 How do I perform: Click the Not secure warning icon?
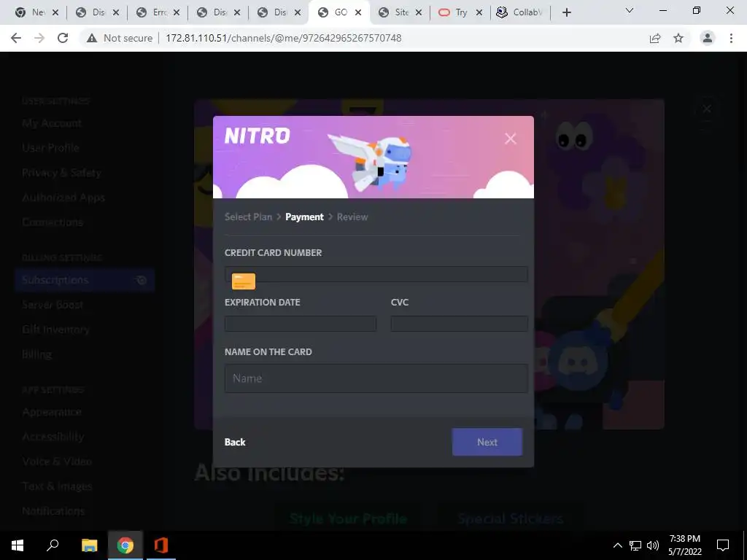tap(92, 38)
